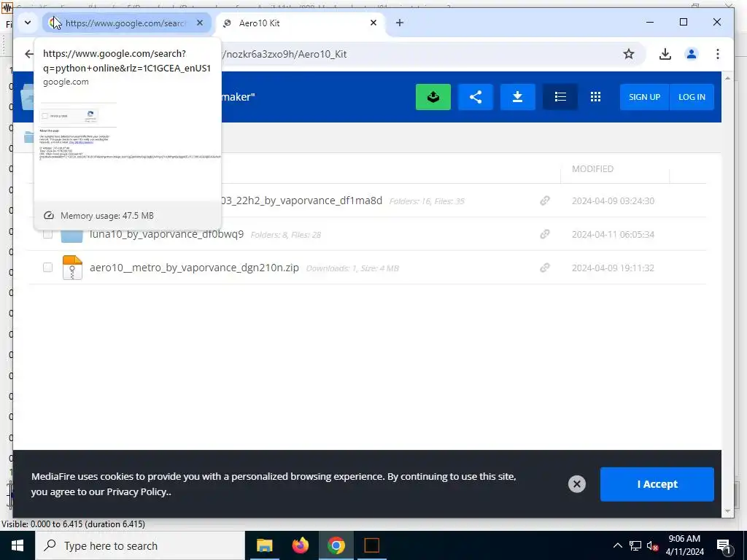Click the 2024-04-09 19:11:32 modified date
Screen dimensions: 747x560
(x=613, y=268)
